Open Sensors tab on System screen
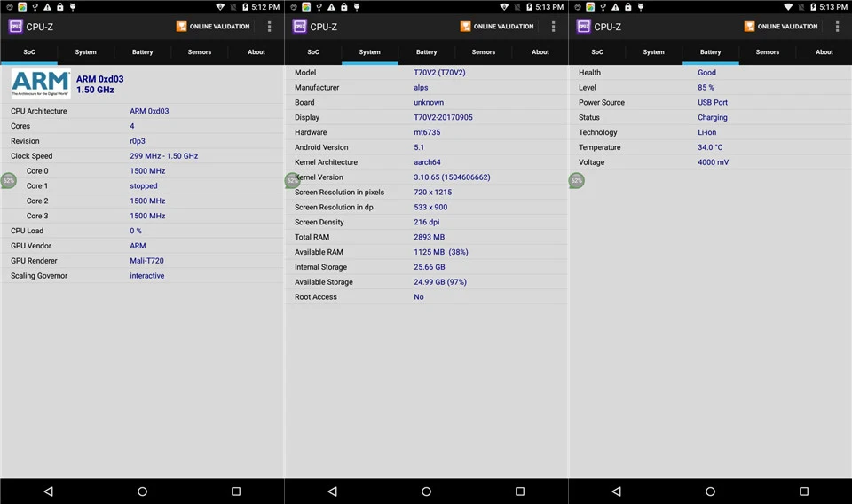This screenshot has height=504, width=852. pos(484,52)
